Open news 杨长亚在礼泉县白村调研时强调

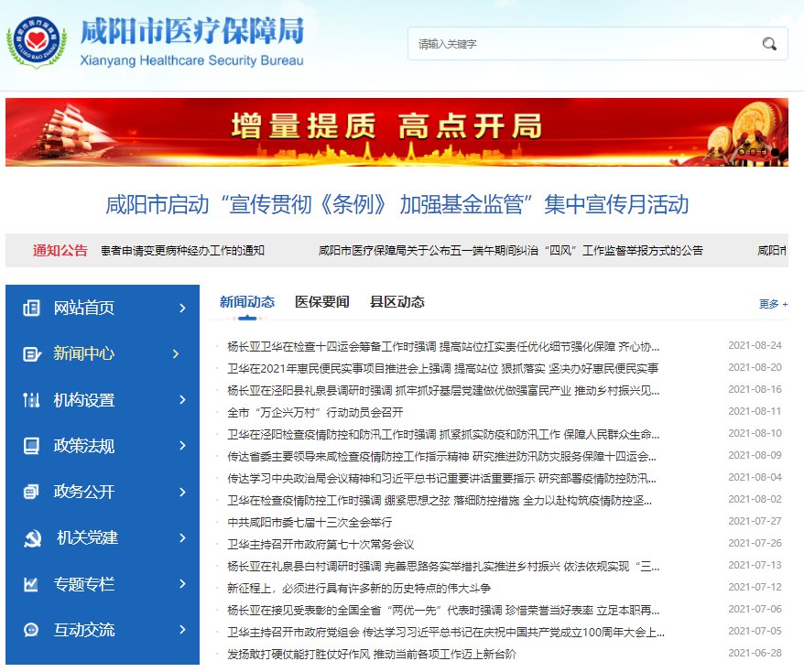coord(443,567)
